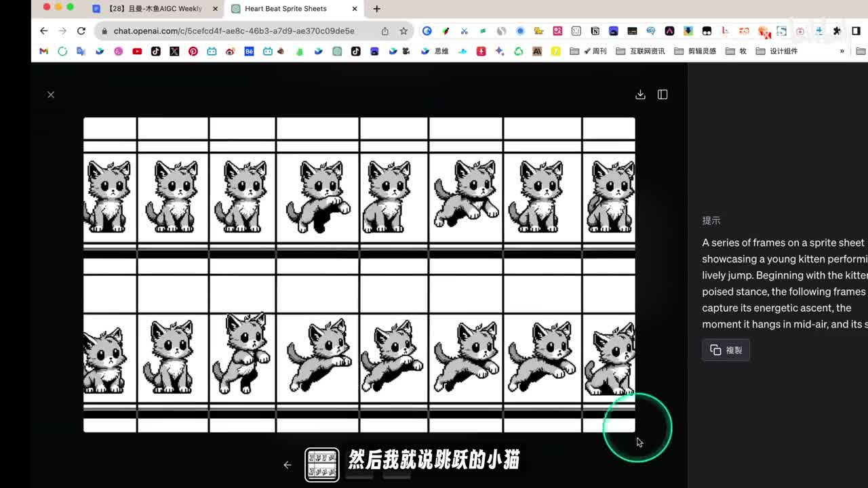This screenshot has height=488, width=868.
Task: Download the kitten sprite sheet image
Action: pyautogui.click(x=640, y=95)
